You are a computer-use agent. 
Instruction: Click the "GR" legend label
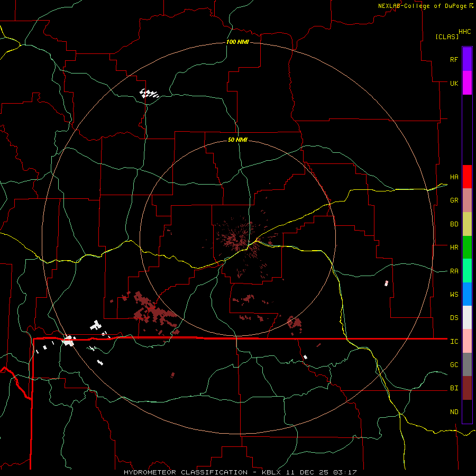point(454,200)
